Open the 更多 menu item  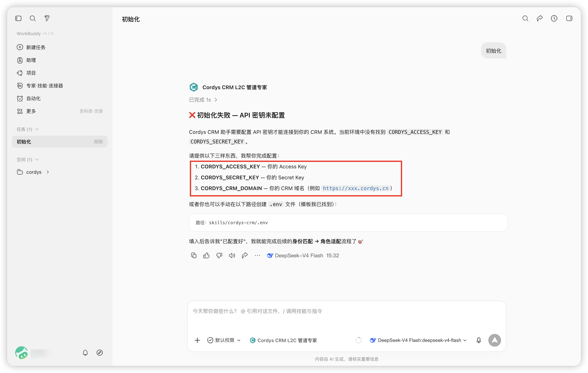[x=31, y=111]
